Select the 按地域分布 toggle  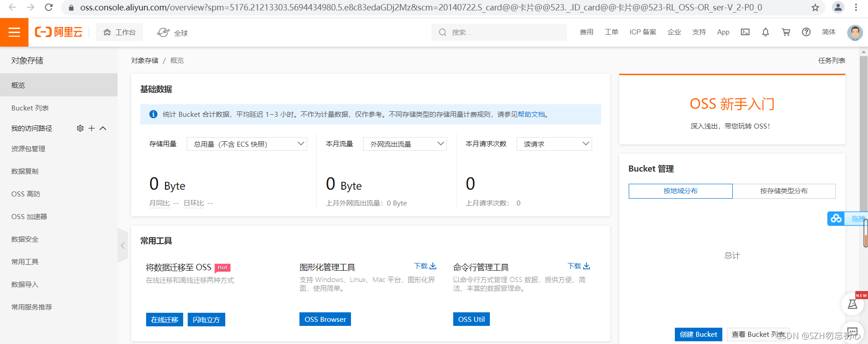tap(680, 191)
